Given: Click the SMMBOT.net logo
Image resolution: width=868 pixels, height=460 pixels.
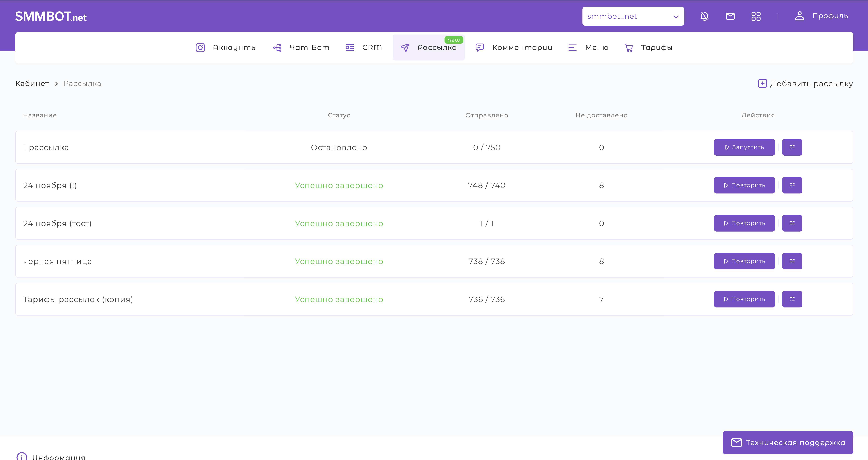Looking at the screenshot, I should click(51, 16).
